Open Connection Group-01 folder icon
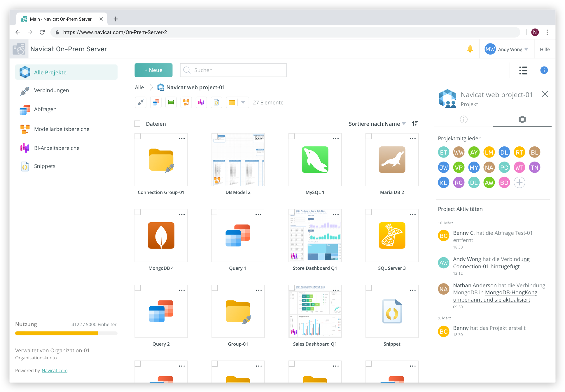Image resolution: width=565 pixels, height=392 pixels. coord(161,160)
